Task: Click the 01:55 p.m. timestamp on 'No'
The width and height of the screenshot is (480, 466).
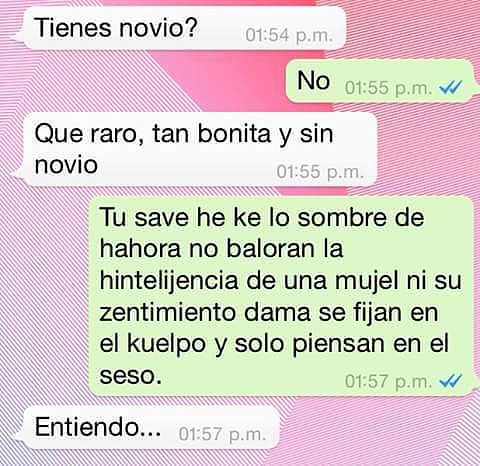Action: click(x=388, y=88)
